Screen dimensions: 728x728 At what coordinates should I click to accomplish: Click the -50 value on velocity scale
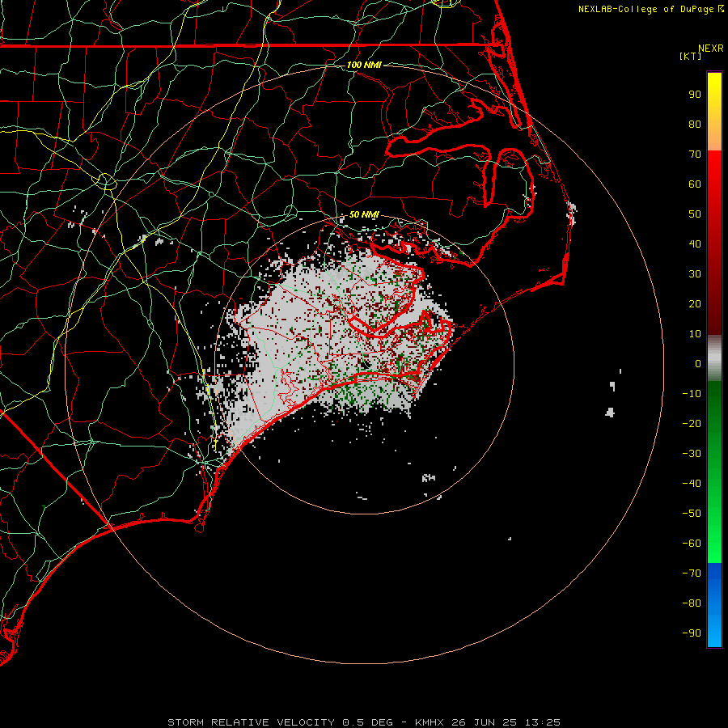[x=692, y=513]
